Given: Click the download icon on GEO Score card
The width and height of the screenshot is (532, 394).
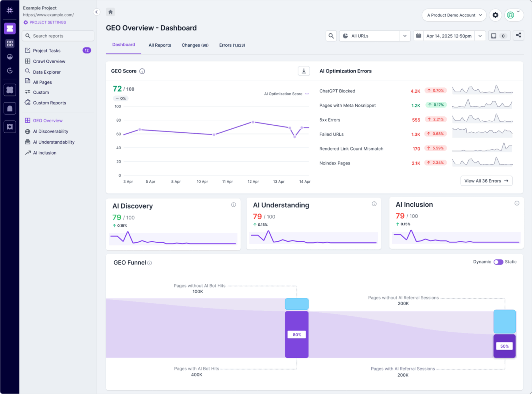Looking at the screenshot, I should pos(304,71).
